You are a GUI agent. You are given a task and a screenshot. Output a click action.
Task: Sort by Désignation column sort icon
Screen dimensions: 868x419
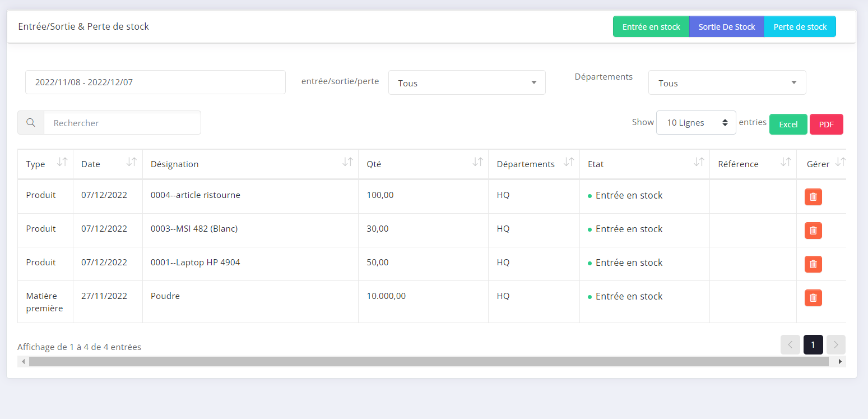347,163
